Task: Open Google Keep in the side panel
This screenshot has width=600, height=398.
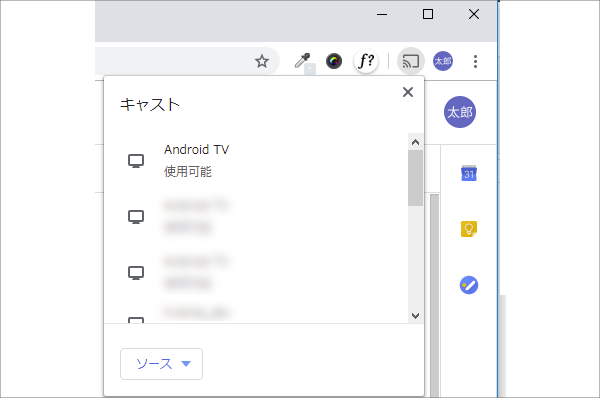Action: tap(469, 229)
